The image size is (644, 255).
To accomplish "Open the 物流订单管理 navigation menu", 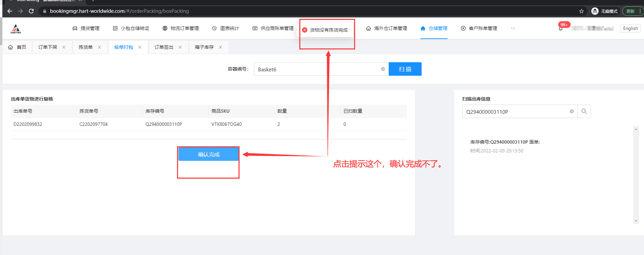I will pyautogui.click(x=181, y=28).
